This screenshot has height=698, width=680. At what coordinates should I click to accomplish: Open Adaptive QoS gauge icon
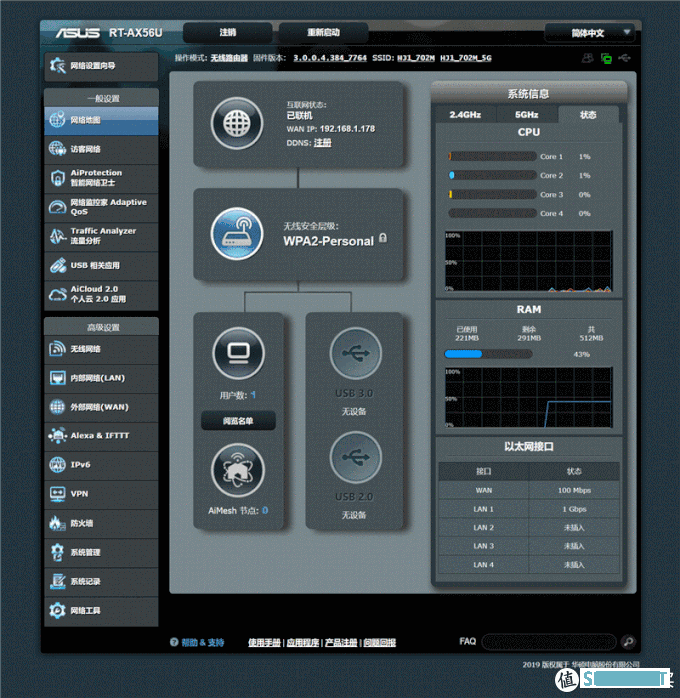tap(57, 207)
